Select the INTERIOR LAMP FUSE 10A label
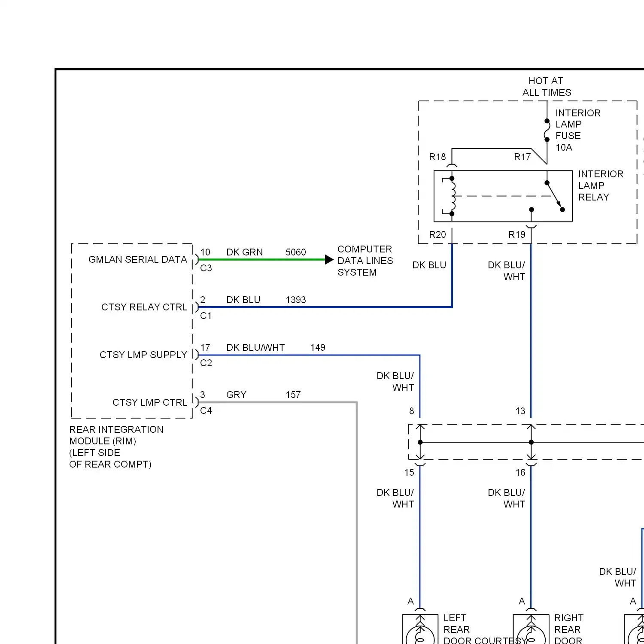Viewport: 644px width, 644px height. 578,130
